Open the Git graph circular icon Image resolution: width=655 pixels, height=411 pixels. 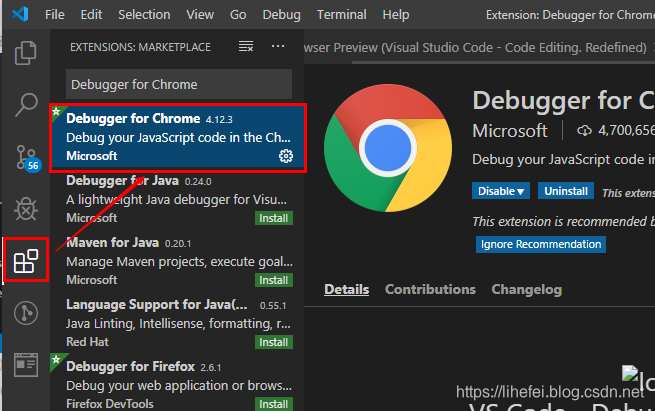pyautogui.click(x=26, y=313)
